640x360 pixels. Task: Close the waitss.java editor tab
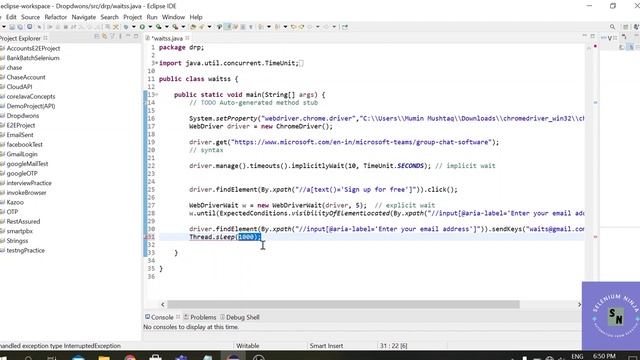pos(187,38)
